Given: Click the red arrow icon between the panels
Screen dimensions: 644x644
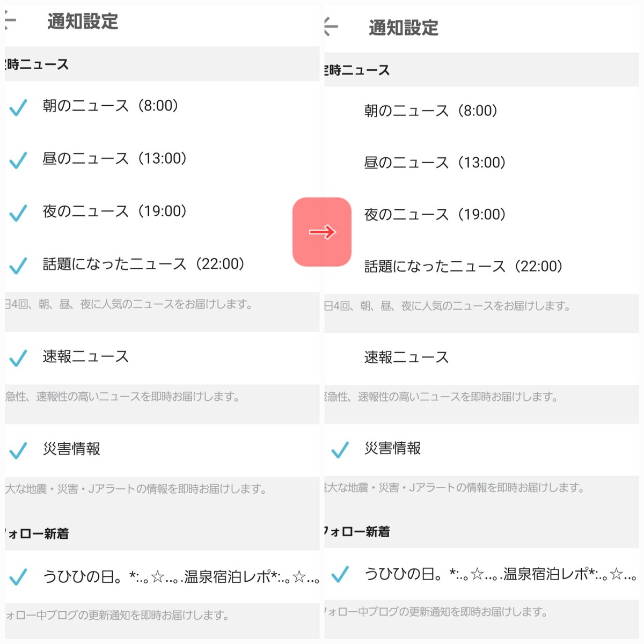Looking at the screenshot, I should tap(322, 232).
